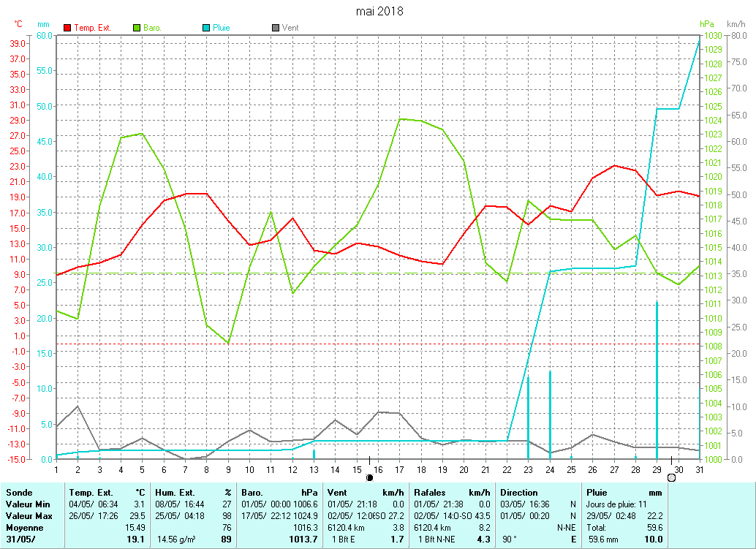The width and height of the screenshot is (756, 549).
Task: Click the gray Vent legend swatch
Action: [x=276, y=28]
